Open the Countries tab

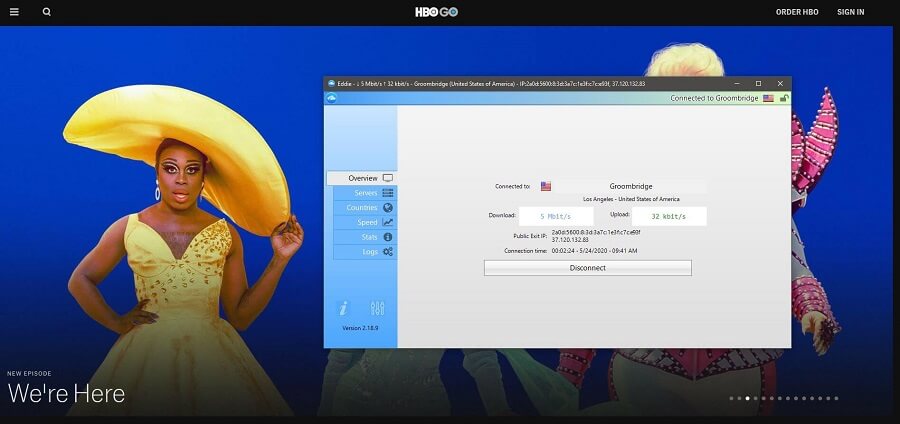(x=365, y=208)
